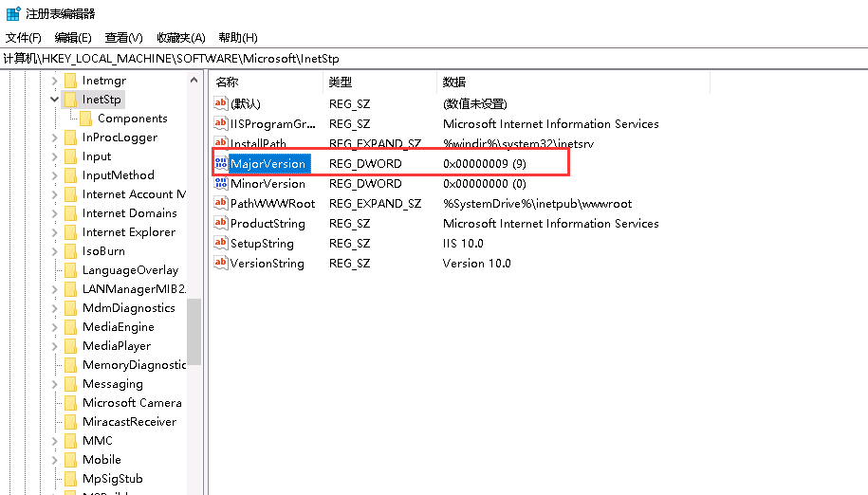Expand the Inetmgr registry key
Screen dimensions: 868x495
55,81
